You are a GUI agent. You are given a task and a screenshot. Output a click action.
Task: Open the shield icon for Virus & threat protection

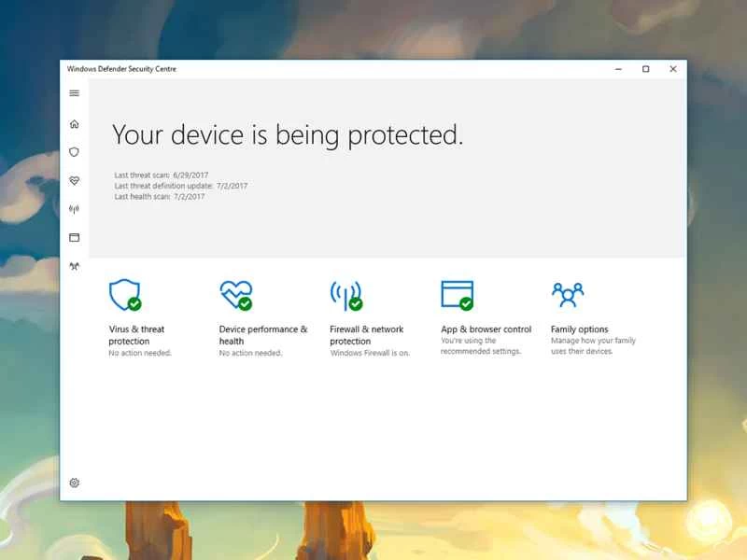click(75, 151)
